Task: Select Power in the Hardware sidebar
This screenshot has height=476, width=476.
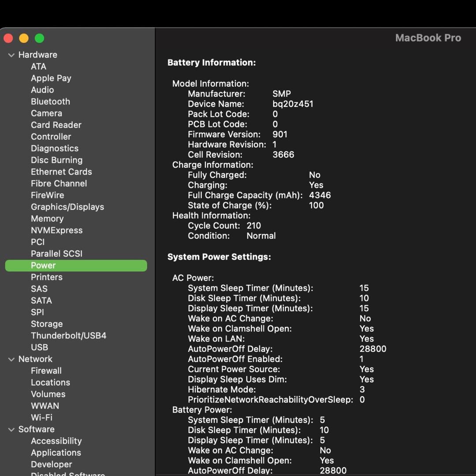Action: (43, 265)
